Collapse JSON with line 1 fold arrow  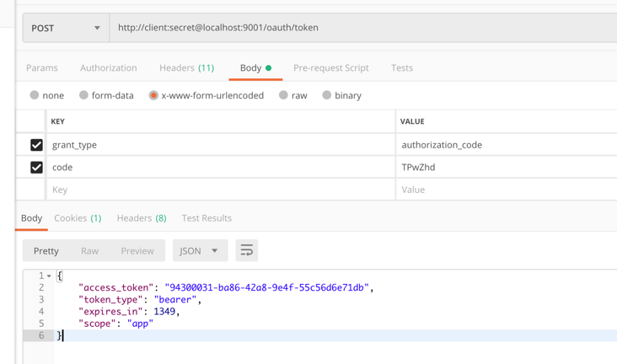coord(49,276)
